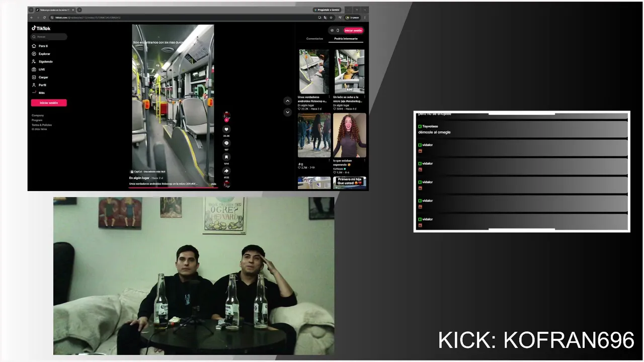Open the CapCut edition link on video
This screenshot has height=362, width=644.
(x=148, y=172)
